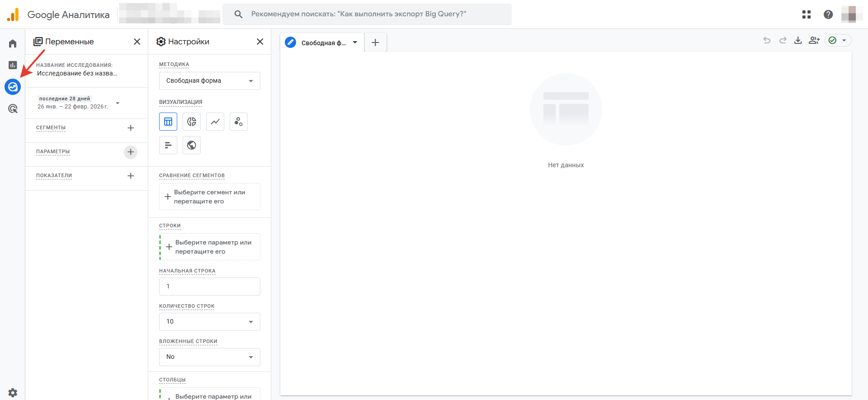The height and width of the screenshot is (400, 868).
Task: Expand the date range selector
Action: [x=118, y=103]
